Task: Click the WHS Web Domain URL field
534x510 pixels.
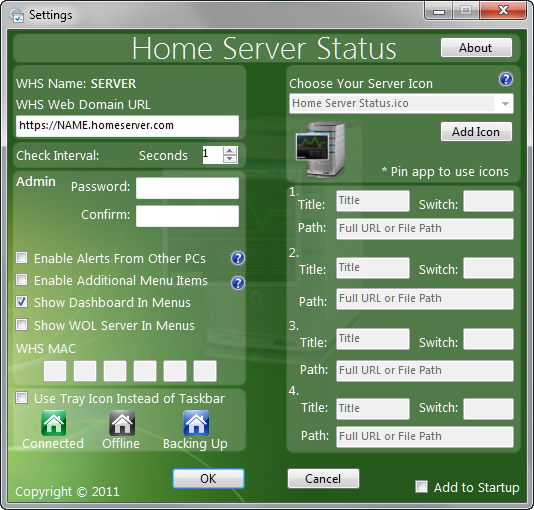Action: [x=127, y=126]
